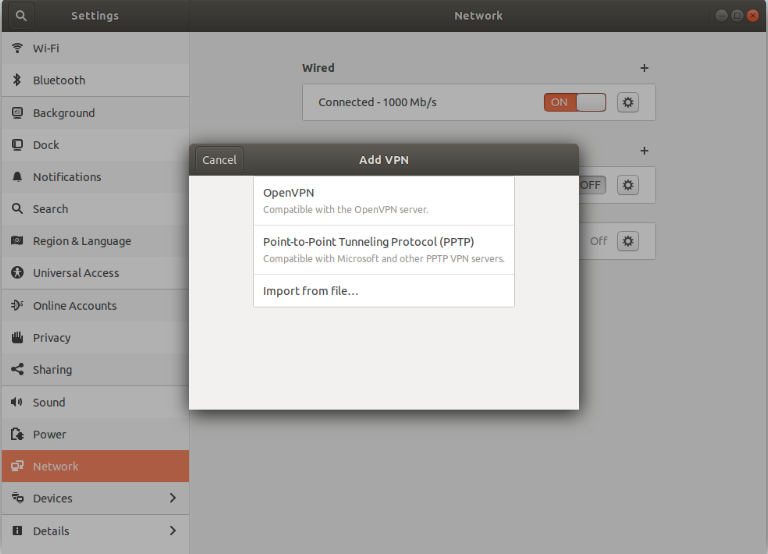Toggle the partially hidden VPN OFF switch
768x554 pixels.
coord(592,185)
